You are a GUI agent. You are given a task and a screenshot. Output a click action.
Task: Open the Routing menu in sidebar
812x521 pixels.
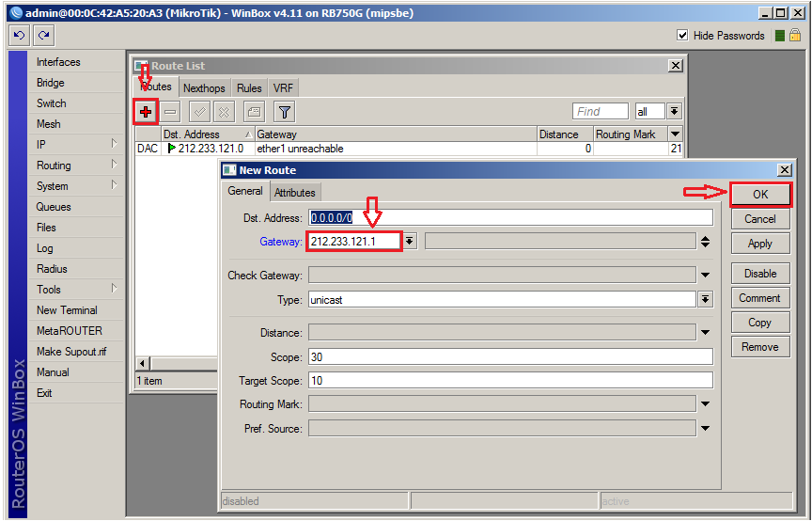(54, 166)
